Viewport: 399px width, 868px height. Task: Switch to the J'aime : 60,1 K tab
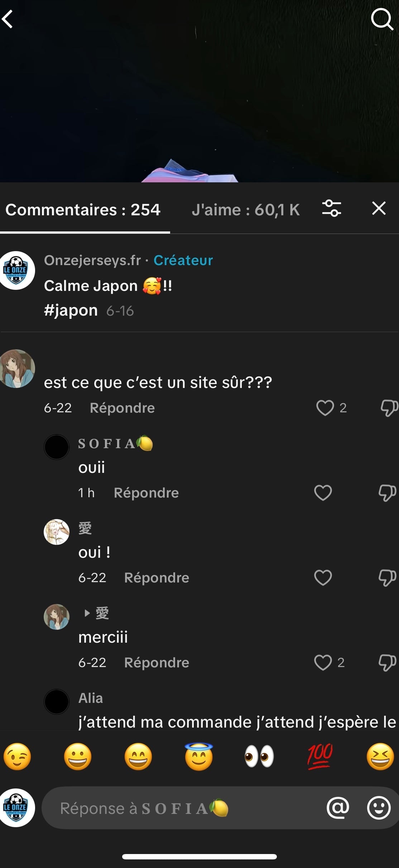coord(245,210)
